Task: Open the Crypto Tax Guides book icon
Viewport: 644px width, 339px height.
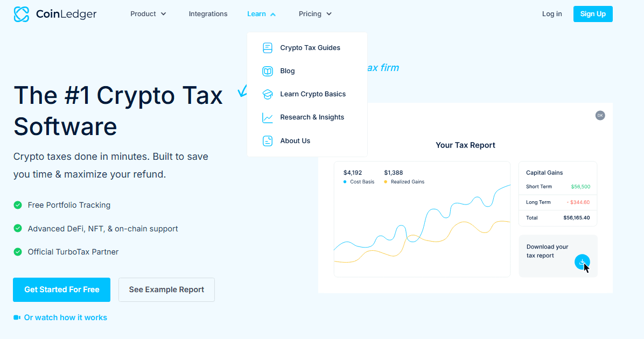Action: (268, 47)
